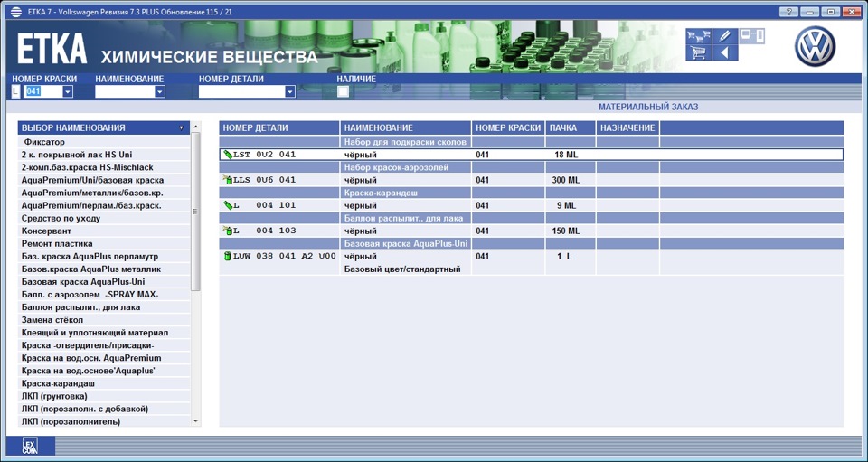Click icon next to LST 0U2 041

coord(228,155)
